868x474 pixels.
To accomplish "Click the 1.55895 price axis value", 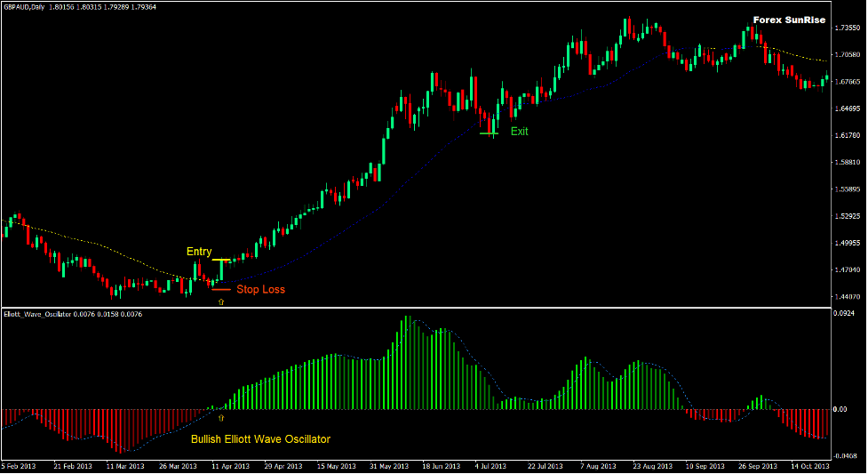I will [x=847, y=189].
